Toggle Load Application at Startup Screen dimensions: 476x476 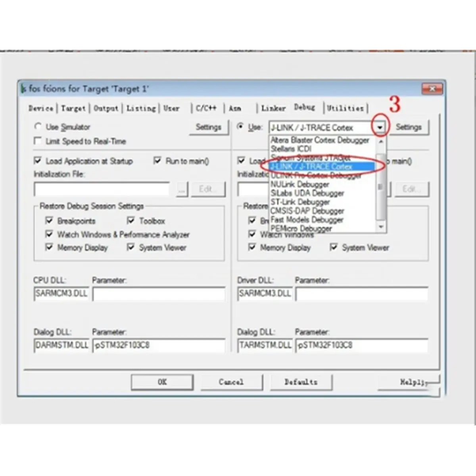(x=38, y=160)
